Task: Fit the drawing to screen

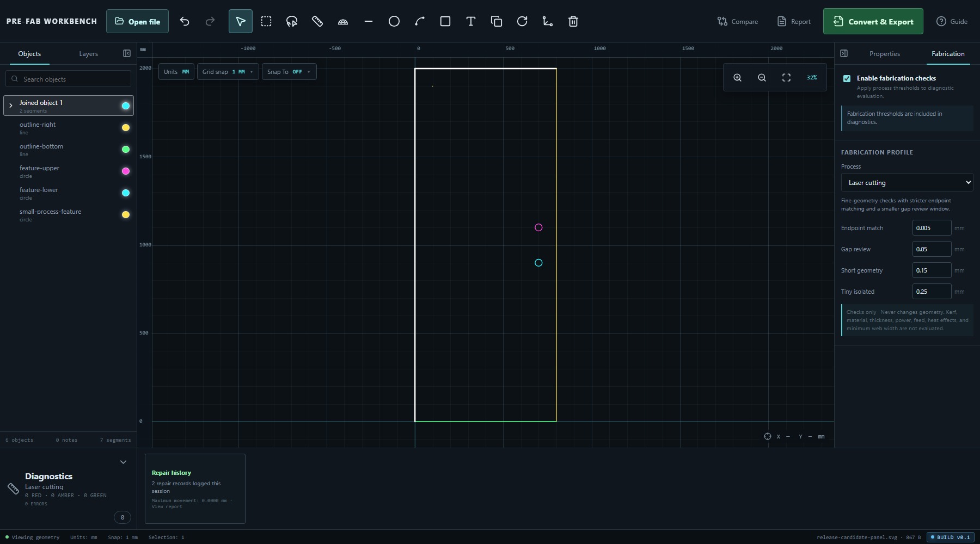Action: click(x=786, y=78)
